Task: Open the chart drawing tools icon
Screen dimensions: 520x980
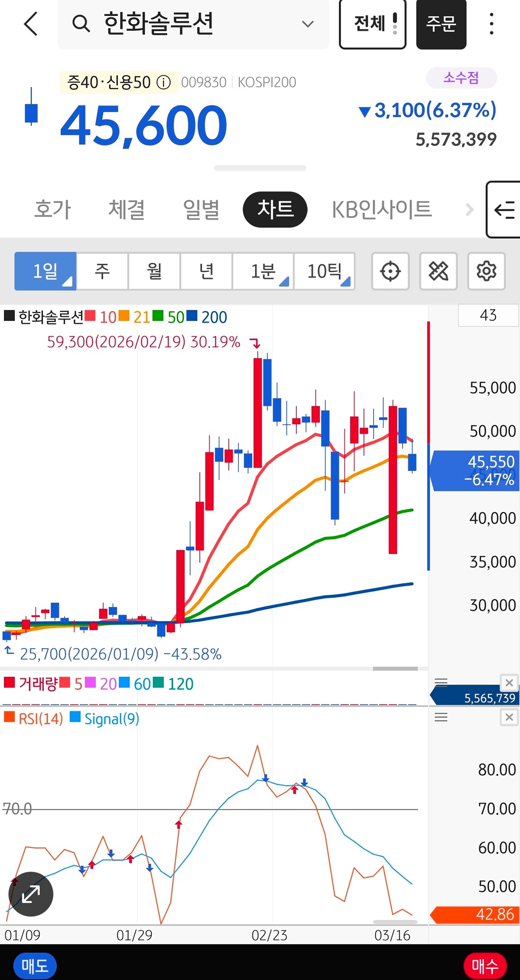Action: pos(438,272)
